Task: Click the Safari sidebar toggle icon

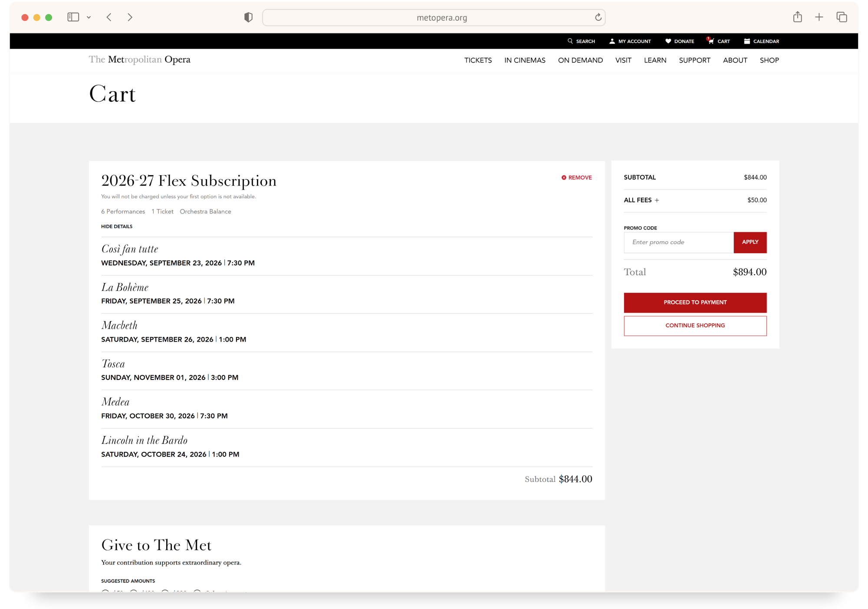Action: (73, 17)
